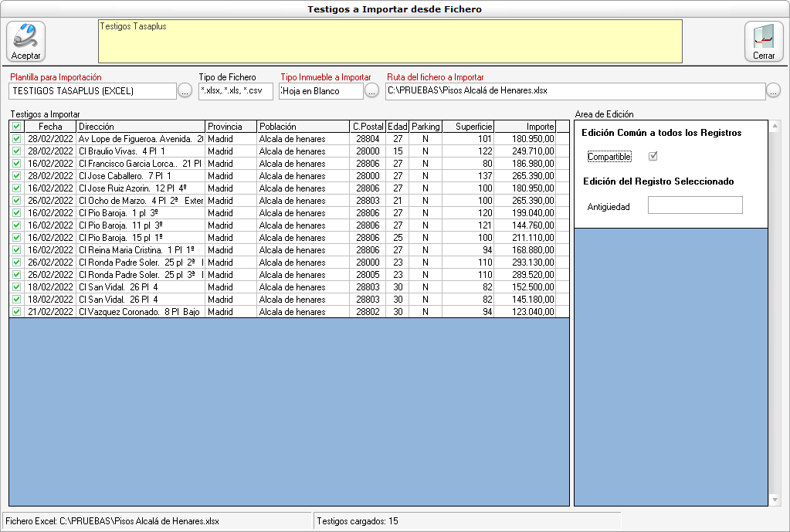This screenshot has height=532, width=790.
Task: Click the Aceptar mouse icon button
Action: [x=26, y=41]
